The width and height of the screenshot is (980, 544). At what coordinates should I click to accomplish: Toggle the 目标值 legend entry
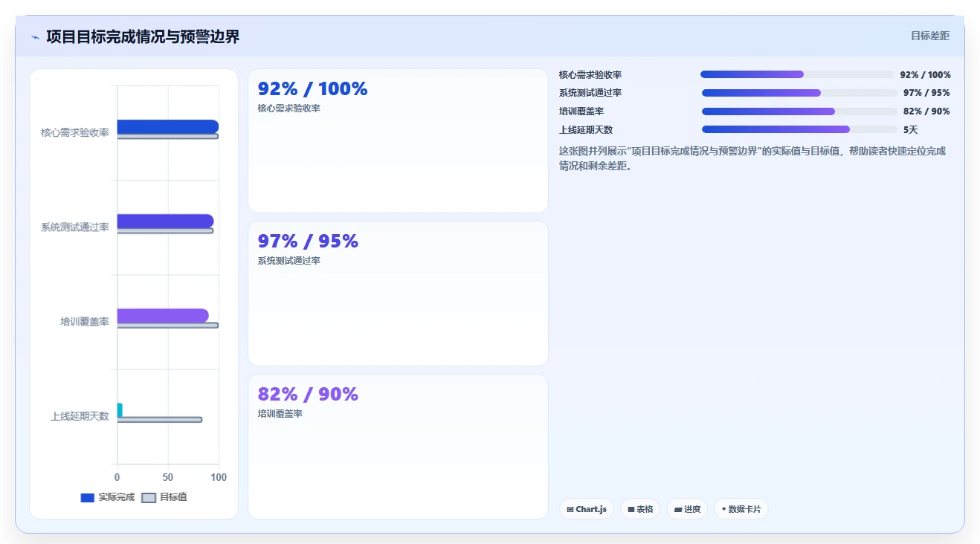point(164,497)
